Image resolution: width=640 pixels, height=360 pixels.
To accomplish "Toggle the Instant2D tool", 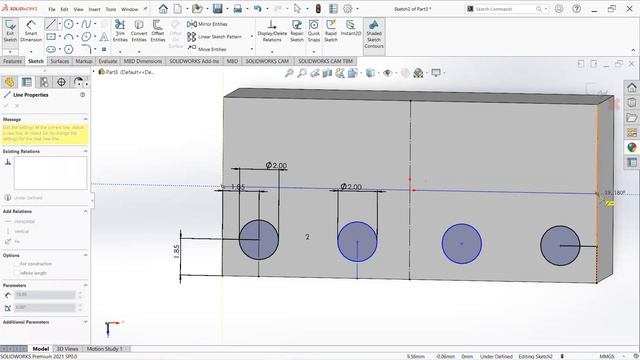I will click(x=351, y=28).
